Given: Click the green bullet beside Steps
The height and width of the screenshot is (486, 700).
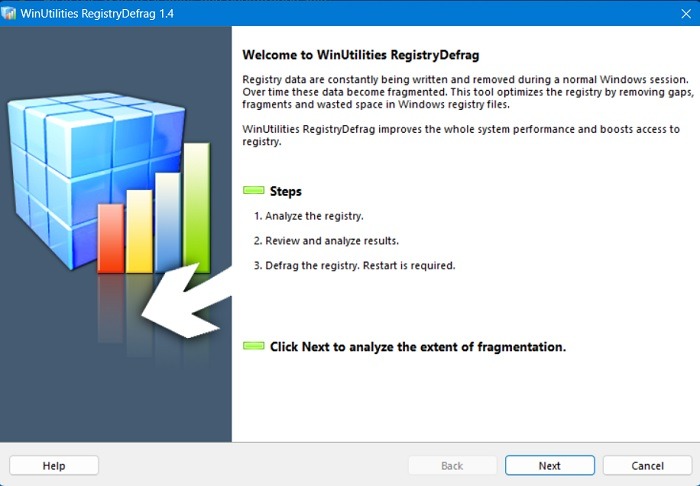Looking at the screenshot, I should pos(254,190).
